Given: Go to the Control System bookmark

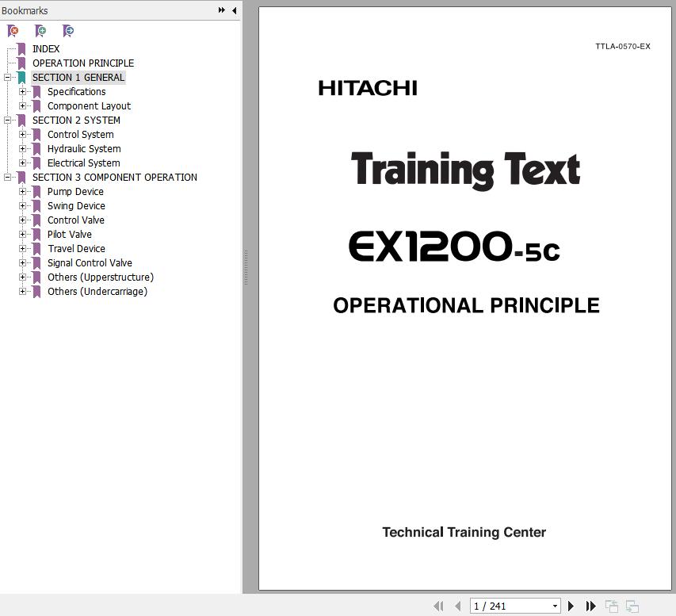Looking at the screenshot, I should (81, 135).
